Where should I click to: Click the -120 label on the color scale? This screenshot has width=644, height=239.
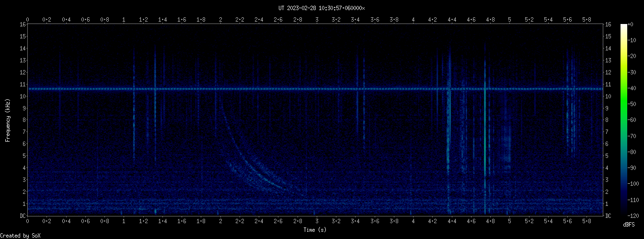pyautogui.click(x=636, y=216)
